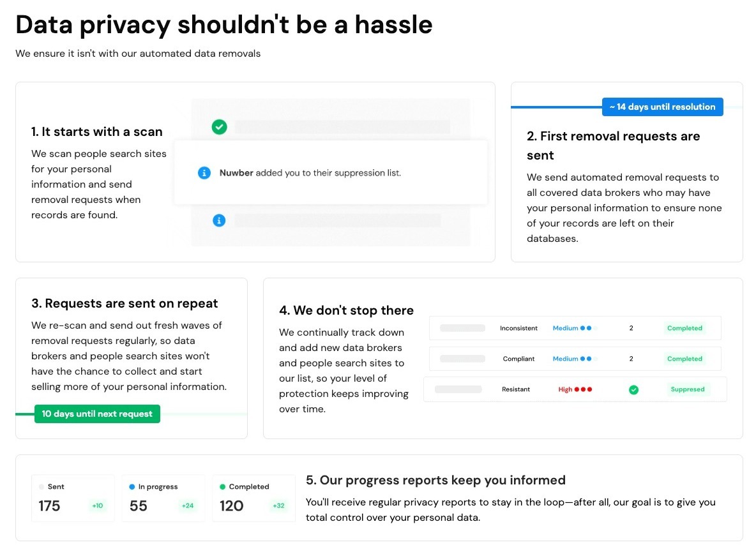Select the '10 days until next request' badge
Screen dimensions: 756x554
pos(97,414)
